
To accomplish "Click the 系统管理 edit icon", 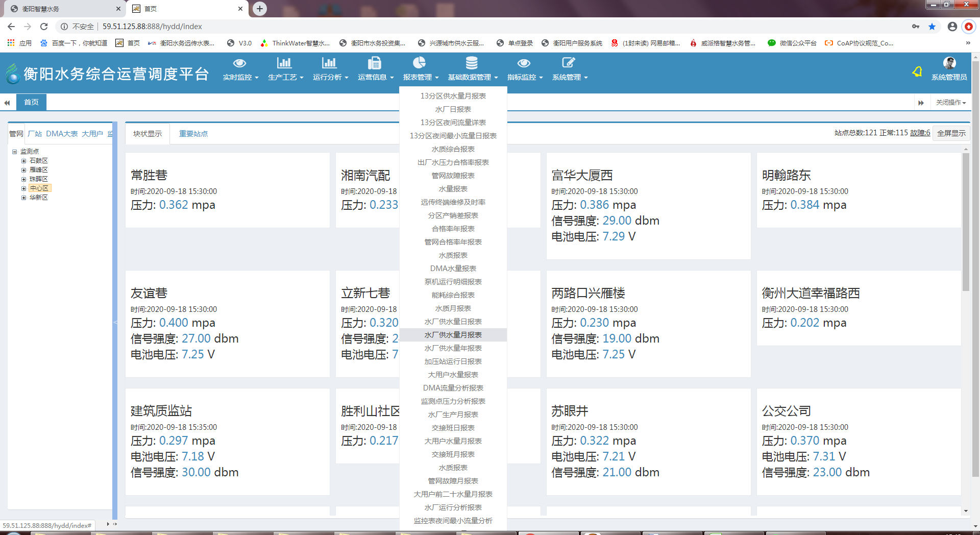I will click(x=569, y=63).
